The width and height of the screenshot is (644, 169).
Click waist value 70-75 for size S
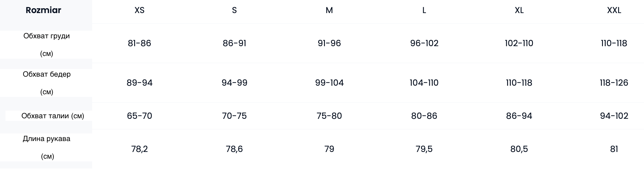click(x=234, y=116)
